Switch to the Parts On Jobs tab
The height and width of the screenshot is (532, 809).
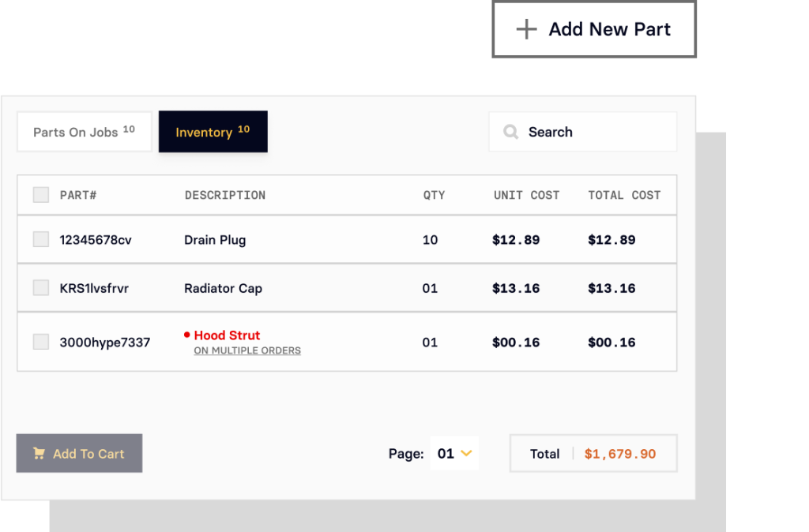(x=84, y=132)
